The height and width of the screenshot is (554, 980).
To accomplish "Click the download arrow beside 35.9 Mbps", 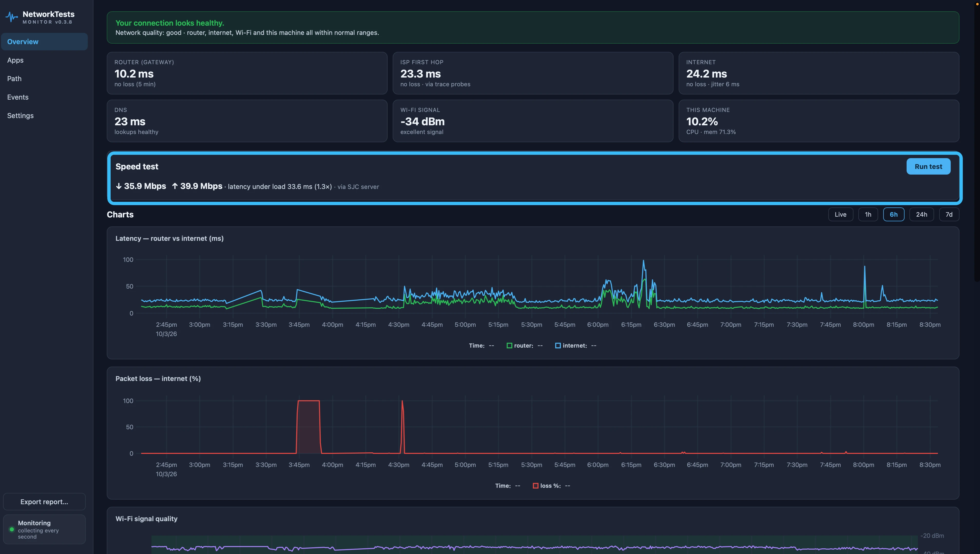I will (x=119, y=186).
